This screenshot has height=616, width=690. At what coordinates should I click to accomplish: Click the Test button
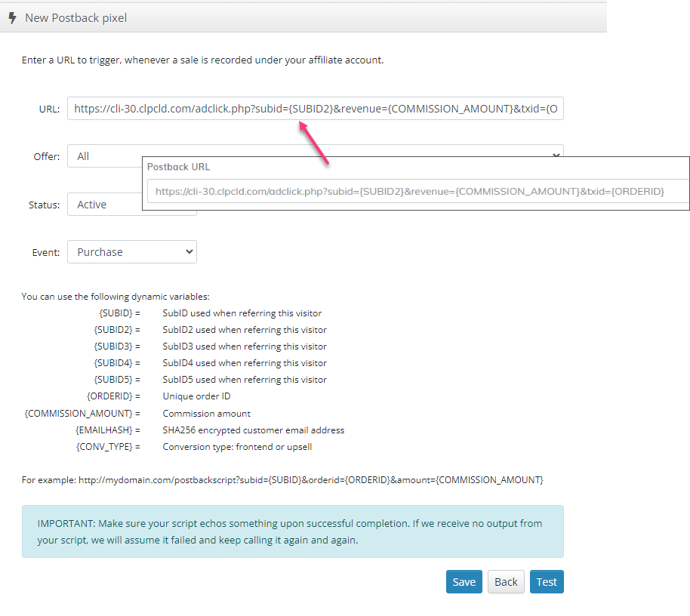[547, 581]
